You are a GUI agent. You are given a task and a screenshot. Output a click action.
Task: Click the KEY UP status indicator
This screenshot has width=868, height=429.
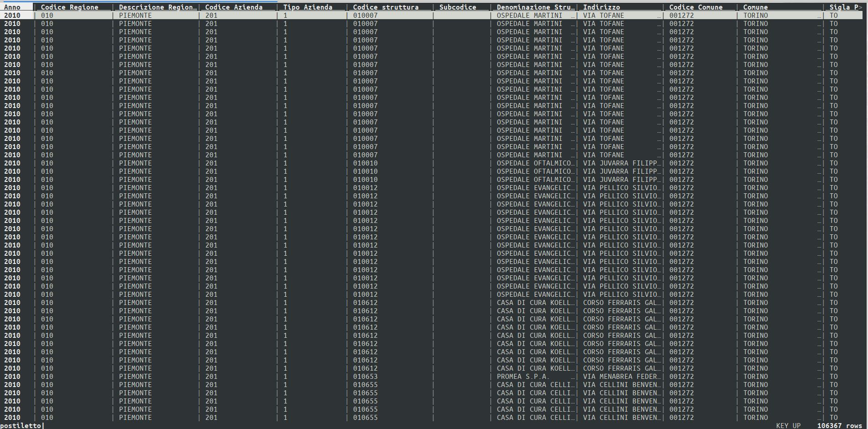[788, 425]
